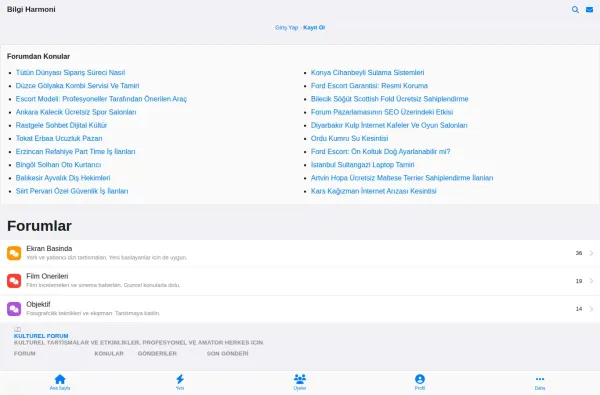Image resolution: width=600 pixels, height=395 pixels.
Task: Open the Profil user icon
Action: tap(420, 379)
